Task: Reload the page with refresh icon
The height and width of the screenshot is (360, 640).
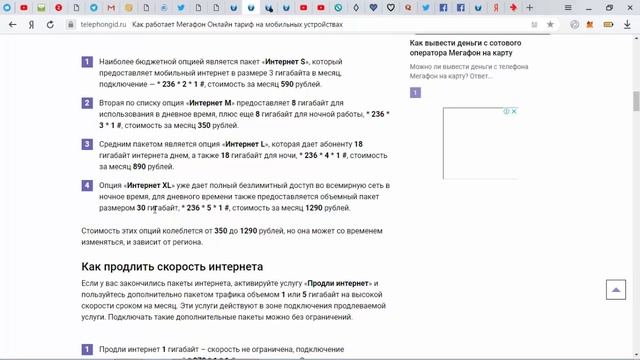Action: coord(50,24)
